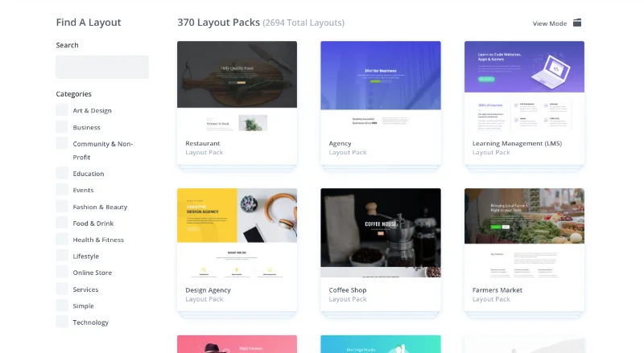Click the Technology category label
This screenshot has width=644, height=353.
(91, 322)
